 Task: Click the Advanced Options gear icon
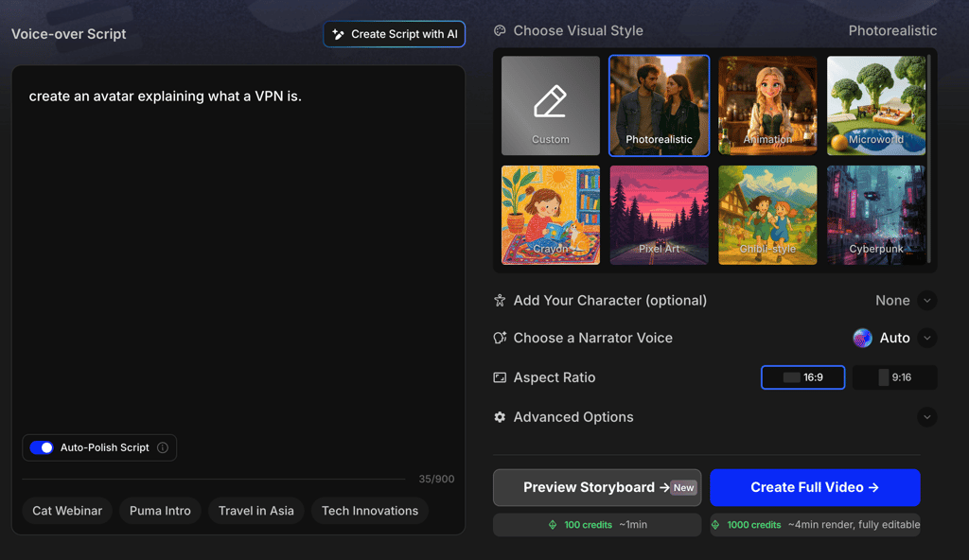point(500,417)
